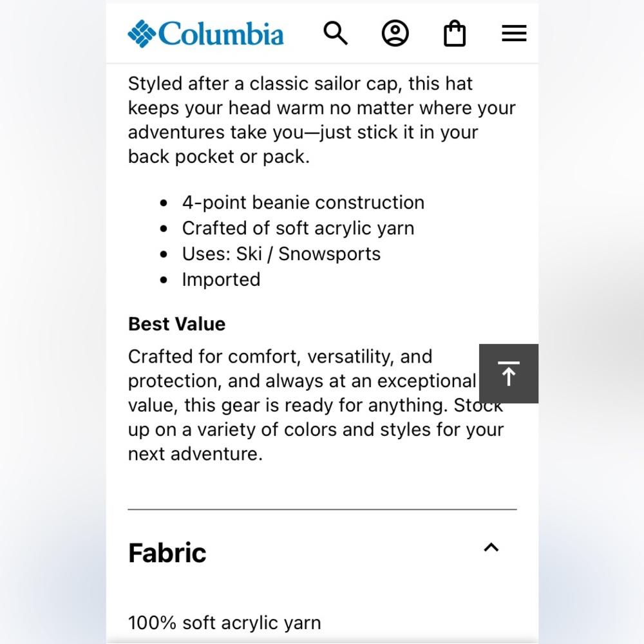Screen dimensions: 644x644
Task: Tap the scroll-to-top arrow button
Action: [x=509, y=374]
